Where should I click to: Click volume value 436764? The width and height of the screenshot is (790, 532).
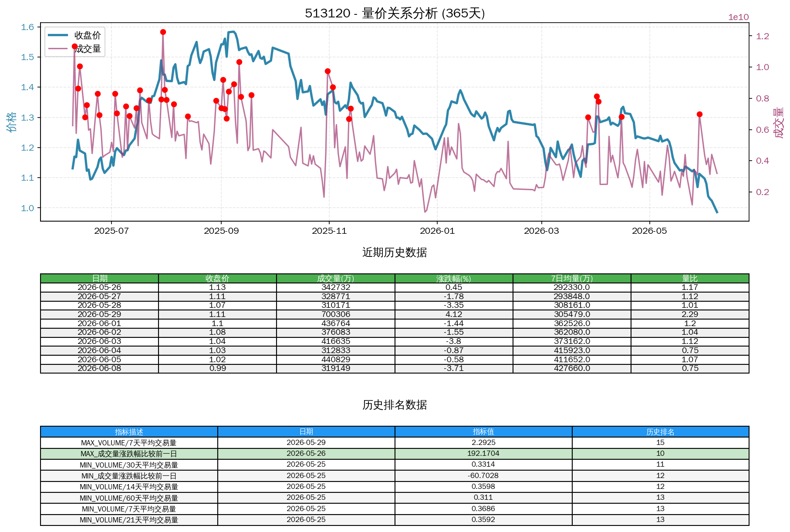(336, 323)
